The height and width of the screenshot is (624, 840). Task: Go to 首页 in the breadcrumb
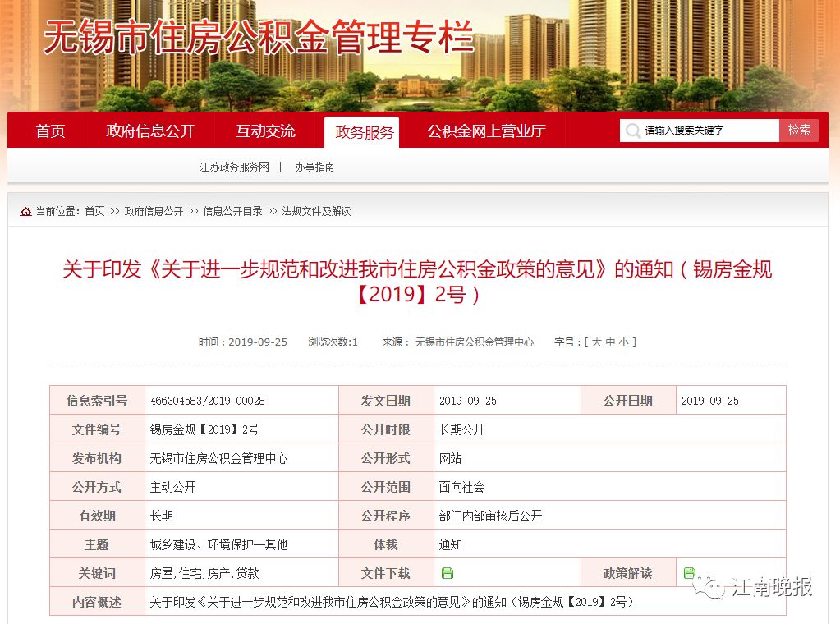[x=94, y=211]
